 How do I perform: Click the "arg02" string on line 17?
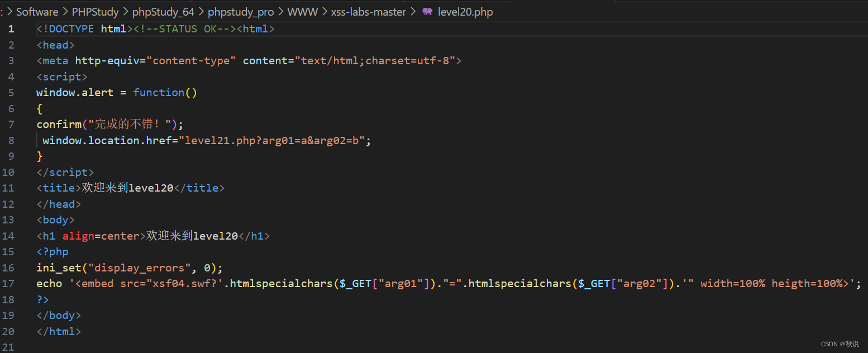point(639,284)
